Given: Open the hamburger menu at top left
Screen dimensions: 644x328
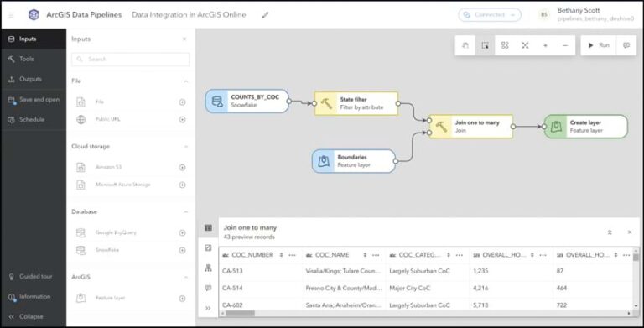Looking at the screenshot, I should pyautogui.click(x=11, y=15).
